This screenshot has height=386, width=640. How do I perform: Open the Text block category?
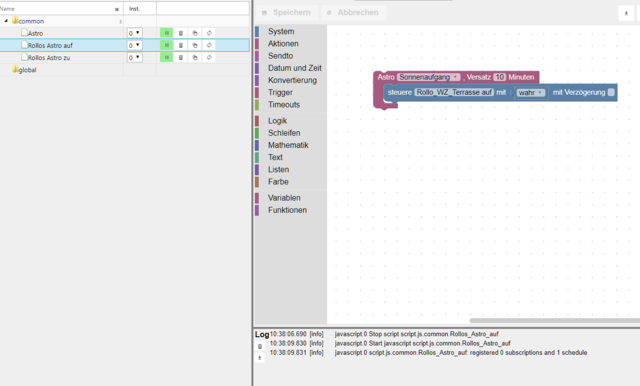[x=275, y=158]
